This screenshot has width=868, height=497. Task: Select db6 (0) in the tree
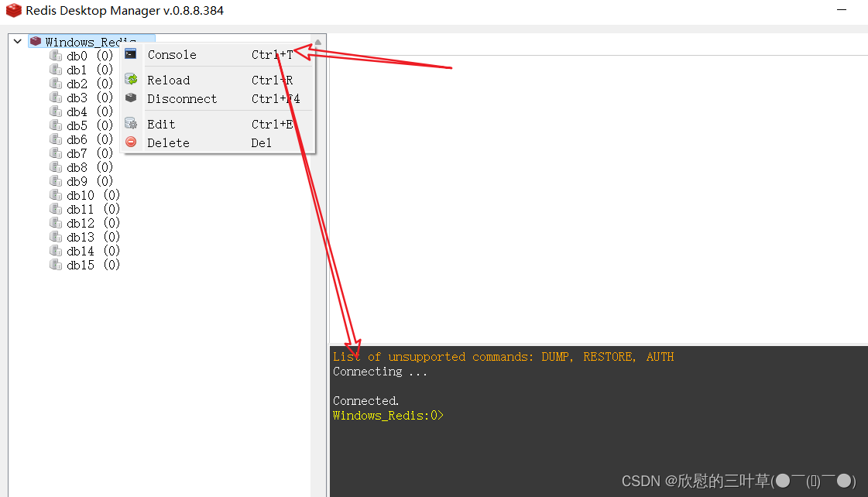click(90, 139)
